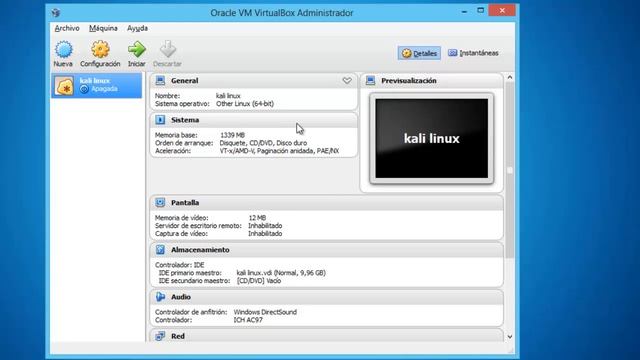Open the Ayuda menu
Viewport: 640px width, 360px height.
(x=138, y=28)
